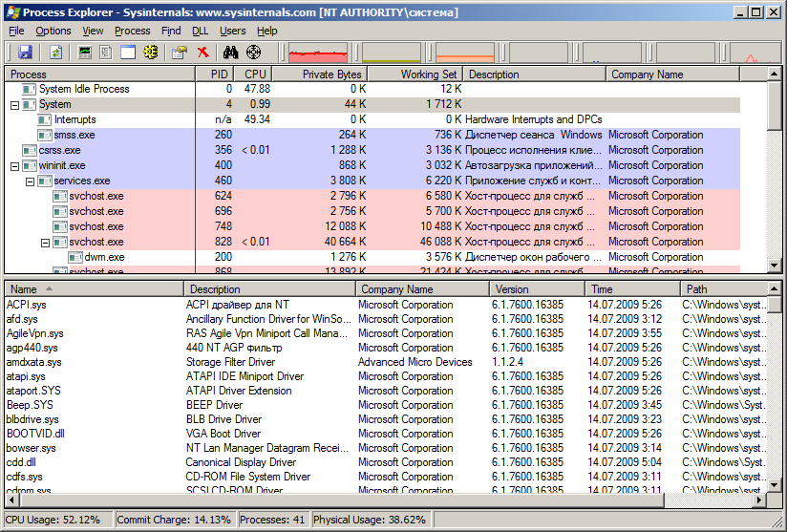Open the Process menu
787x532 pixels.
click(133, 31)
